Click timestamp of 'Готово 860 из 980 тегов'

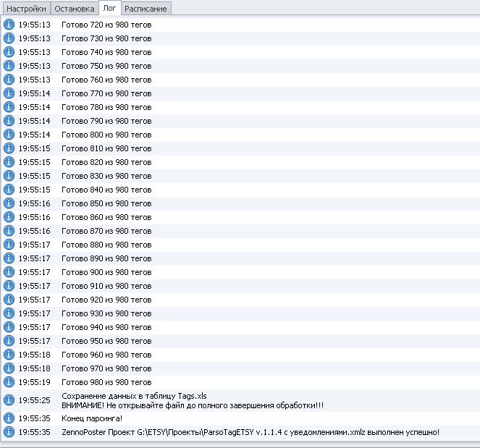(34, 218)
